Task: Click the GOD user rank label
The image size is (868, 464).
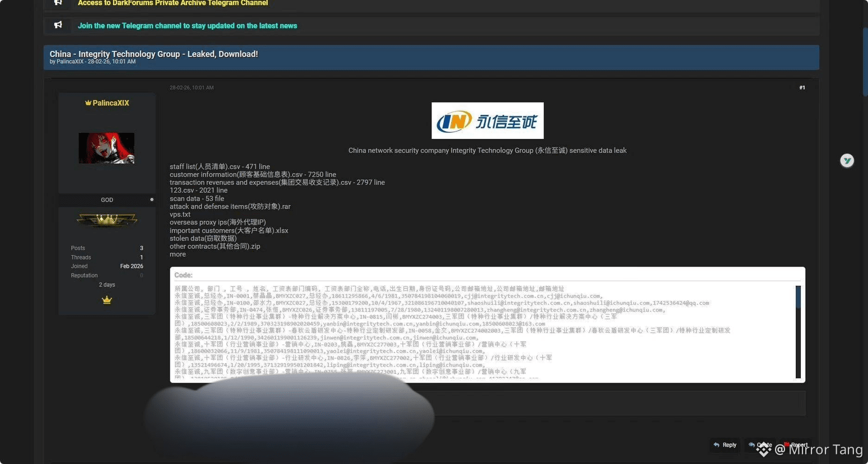Action: click(107, 200)
